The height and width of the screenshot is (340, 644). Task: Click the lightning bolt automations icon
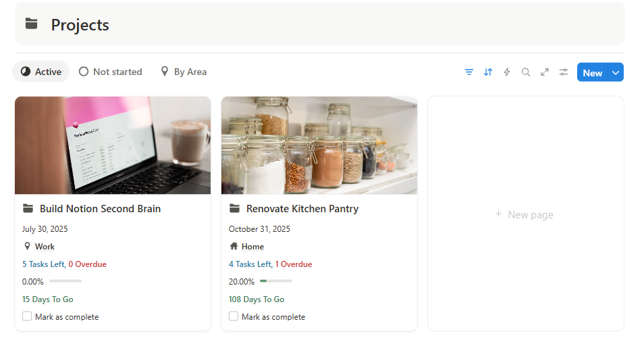tap(507, 72)
